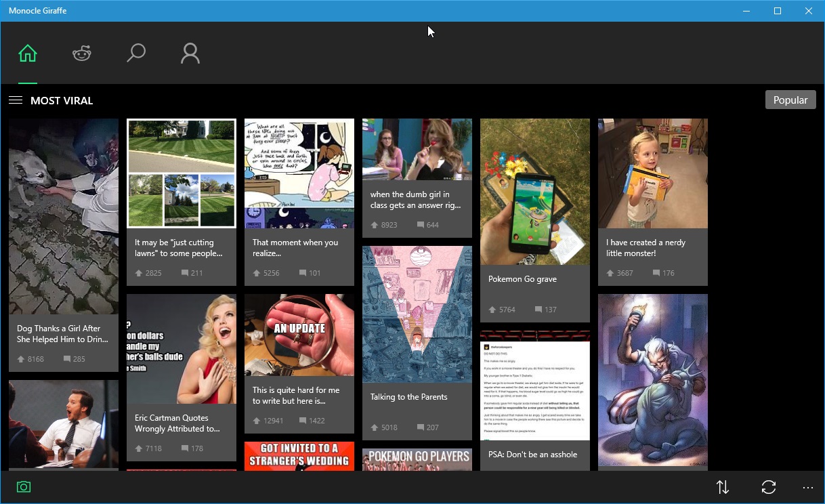Click the comment icon showing 644 comments

(x=421, y=225)
